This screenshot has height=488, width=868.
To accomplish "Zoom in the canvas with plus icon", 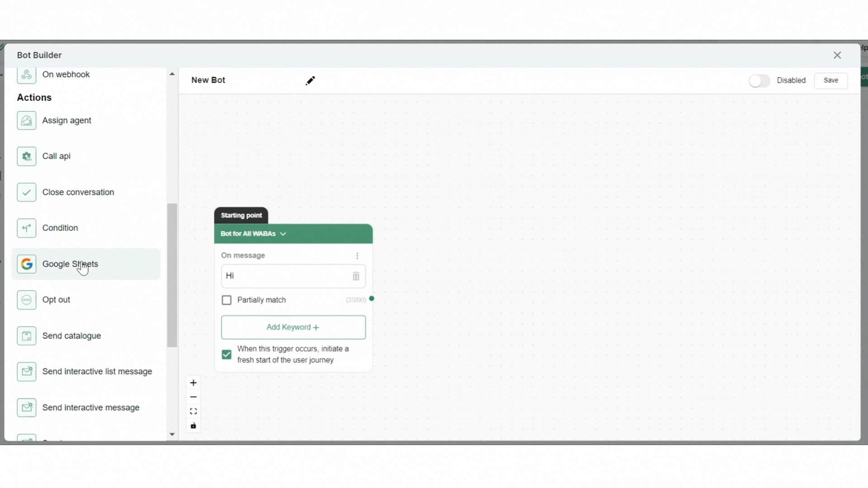I will (x=193, y=383).
